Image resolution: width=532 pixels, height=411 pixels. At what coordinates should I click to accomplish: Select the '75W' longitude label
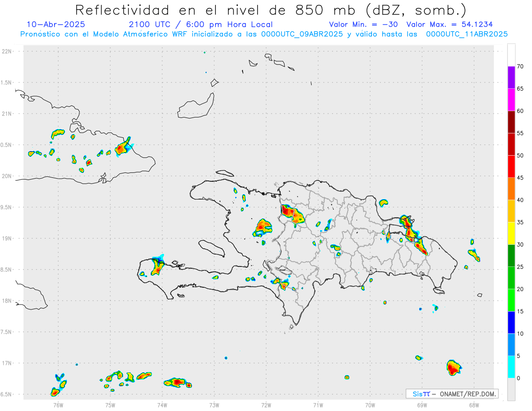(x=110, y=405)
